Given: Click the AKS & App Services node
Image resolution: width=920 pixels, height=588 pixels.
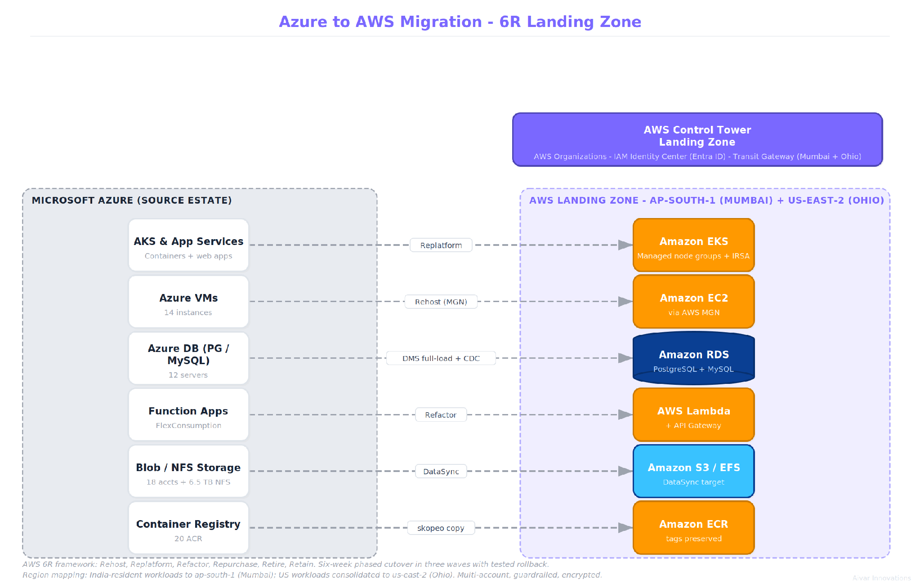Looking at the screenshot, I should (x=188, y=245).
